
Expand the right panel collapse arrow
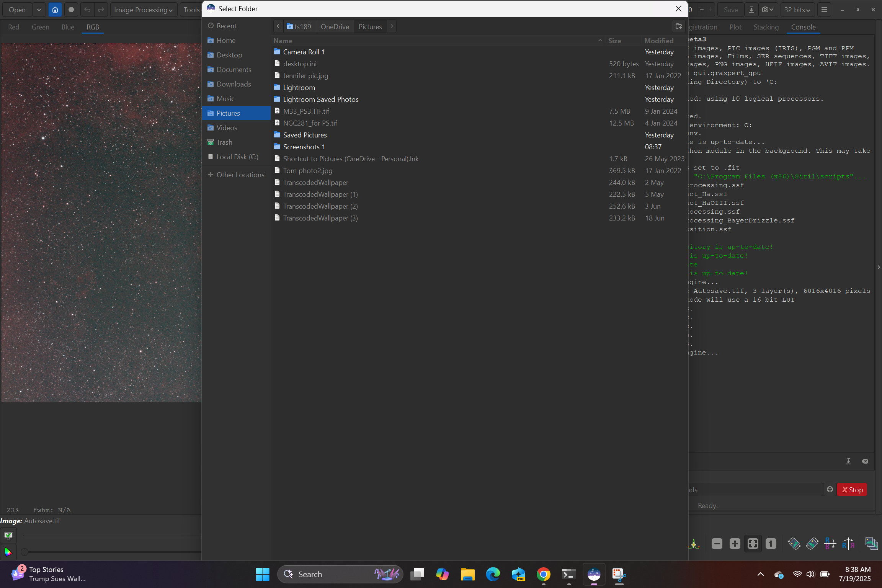tap(879, 267)
